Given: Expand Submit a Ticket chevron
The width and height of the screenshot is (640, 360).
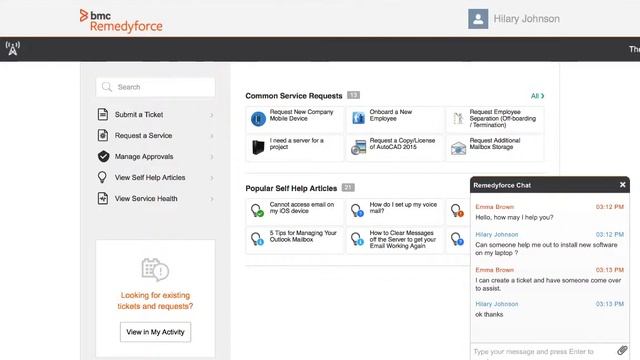Looking at the screenshot, I should (x=211, y=115).
